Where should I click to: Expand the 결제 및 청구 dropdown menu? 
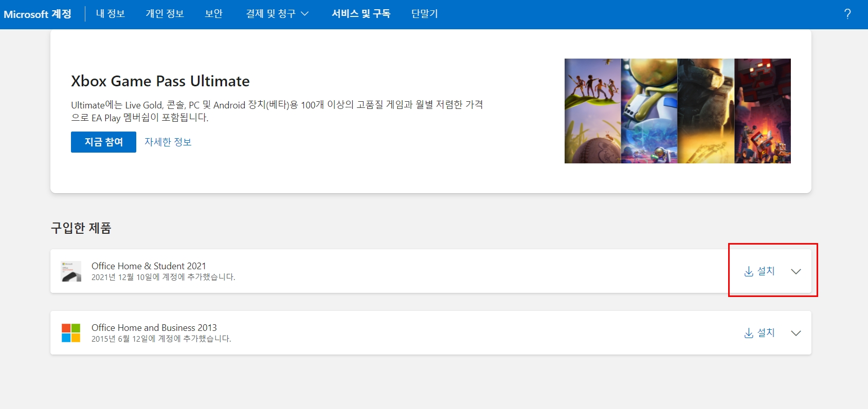[277, 14]
